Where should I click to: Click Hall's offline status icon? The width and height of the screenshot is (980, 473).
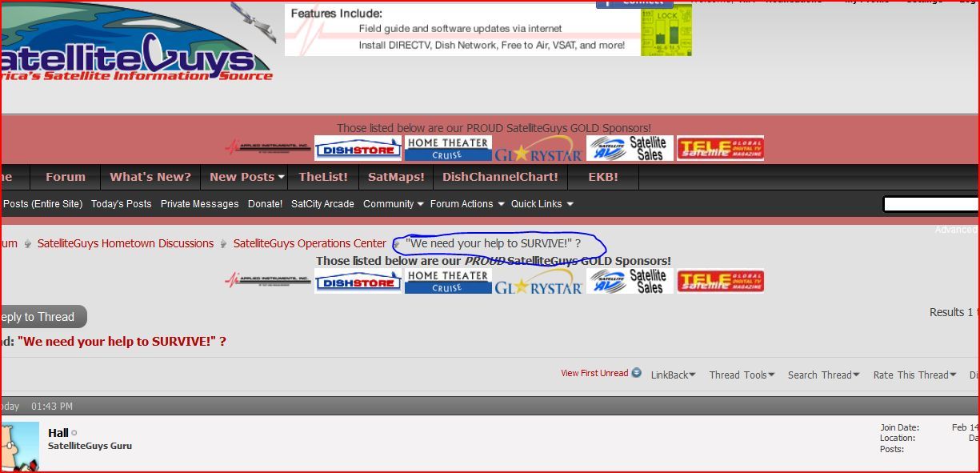click(74, 434)
